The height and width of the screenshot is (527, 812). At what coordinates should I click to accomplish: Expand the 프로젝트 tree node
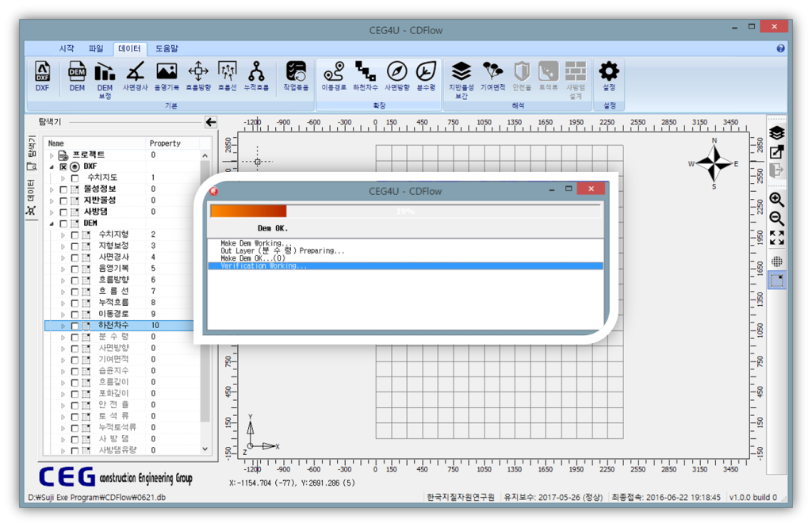(52, 155)
